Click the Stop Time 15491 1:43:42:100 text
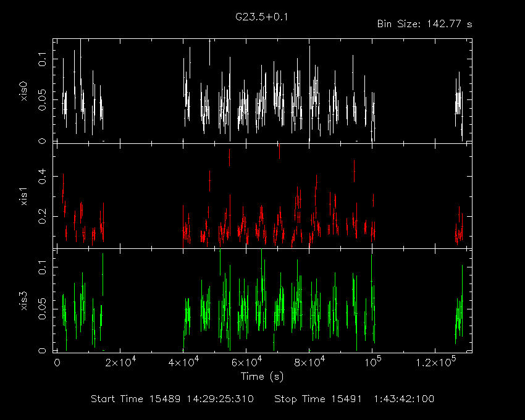Screen dimensions: 525x420 point(355,399)
